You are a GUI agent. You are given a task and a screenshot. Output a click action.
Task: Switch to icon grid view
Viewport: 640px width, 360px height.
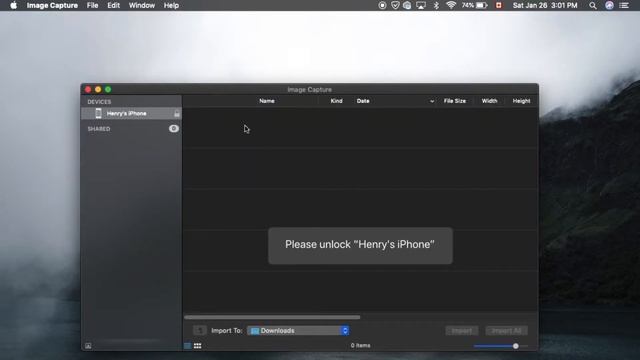click(x=198, y=346)
